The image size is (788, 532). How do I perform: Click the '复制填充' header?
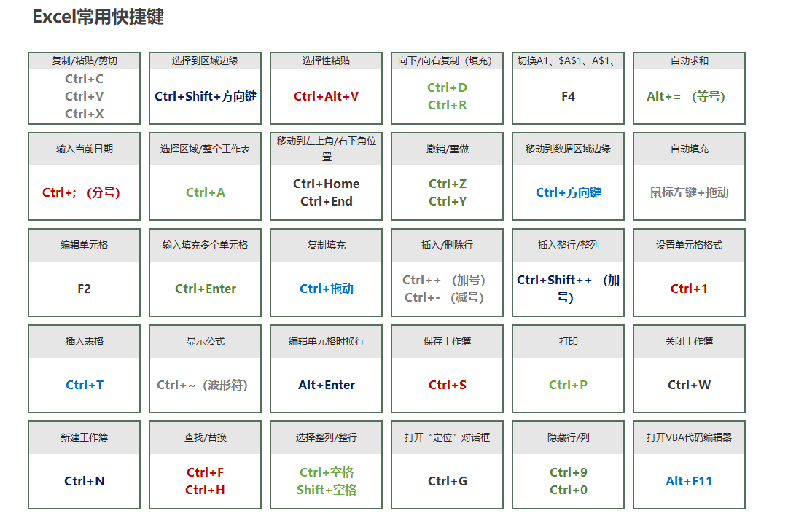(326, 245)
